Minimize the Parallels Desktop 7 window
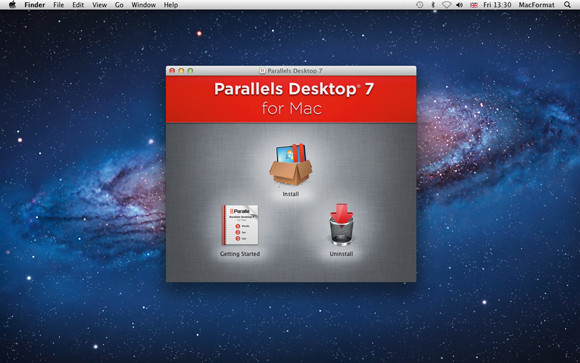This screenshot has width=580, height=363. (181, 70)
